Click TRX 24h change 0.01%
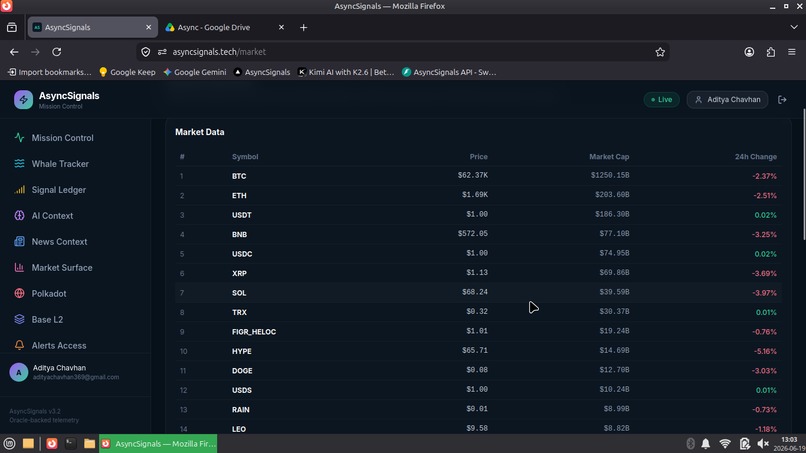The width and height of the screenshot is (806, 453). click(x=766, y=312)
